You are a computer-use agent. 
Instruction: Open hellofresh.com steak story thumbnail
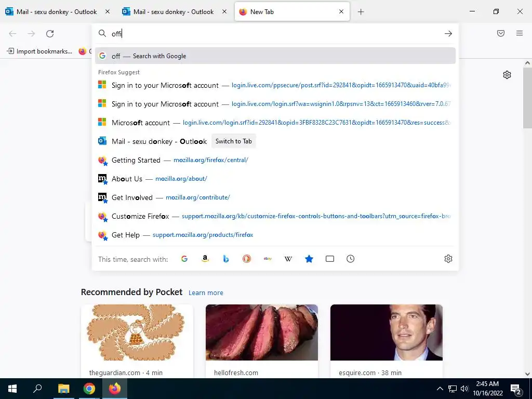point(262,332)
